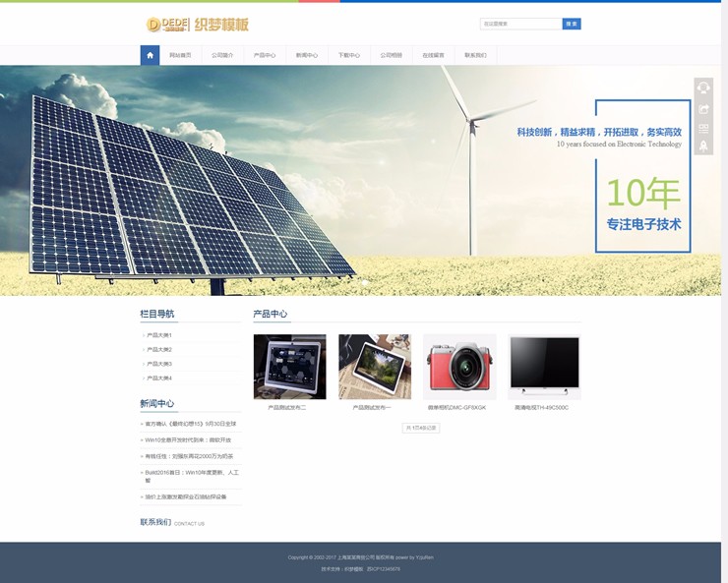728x583 pixels.
Task: Open the 在线留言 menu item
Action: (x=433, y=55)
